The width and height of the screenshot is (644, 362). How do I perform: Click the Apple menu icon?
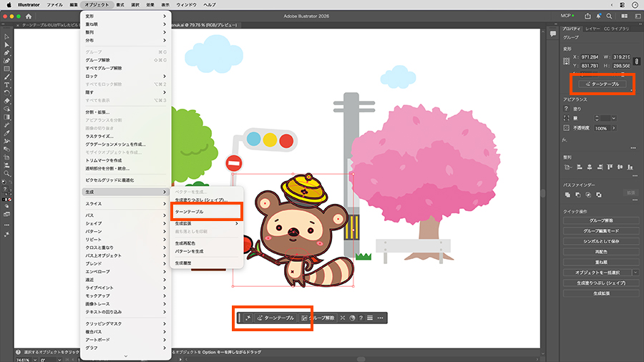point(9,5)
